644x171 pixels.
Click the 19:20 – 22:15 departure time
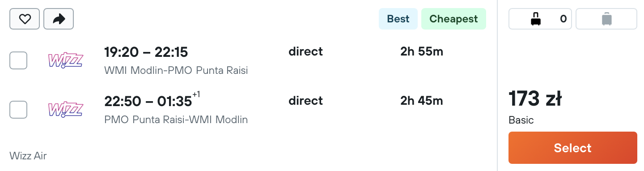tap(146, 52)
